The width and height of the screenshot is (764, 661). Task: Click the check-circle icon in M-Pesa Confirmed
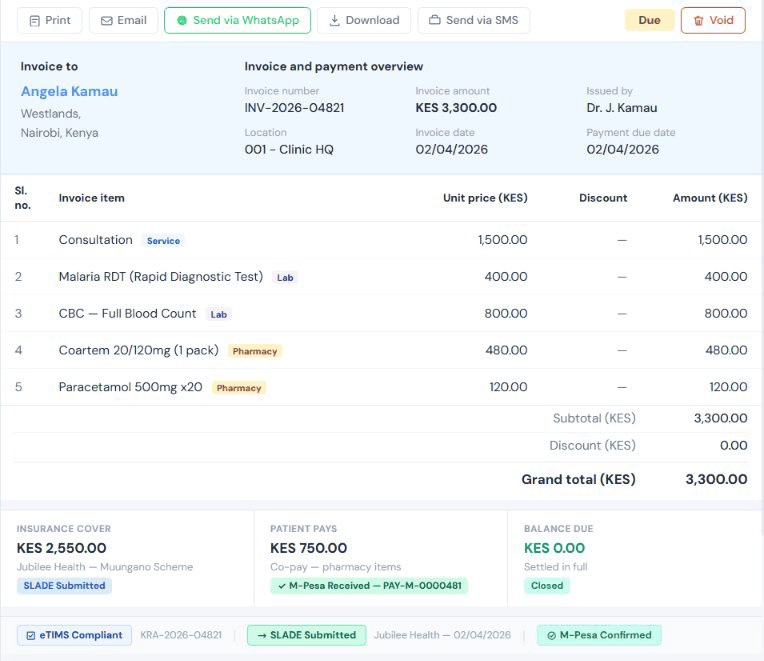pyautogui.click(x=552, y=636)
